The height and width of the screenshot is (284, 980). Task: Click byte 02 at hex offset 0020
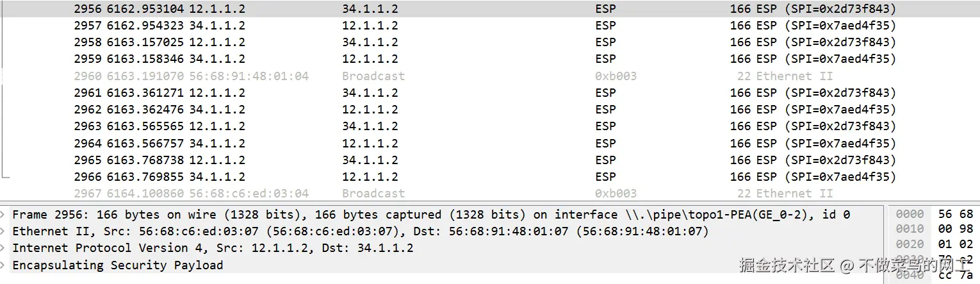click(967, 244)
